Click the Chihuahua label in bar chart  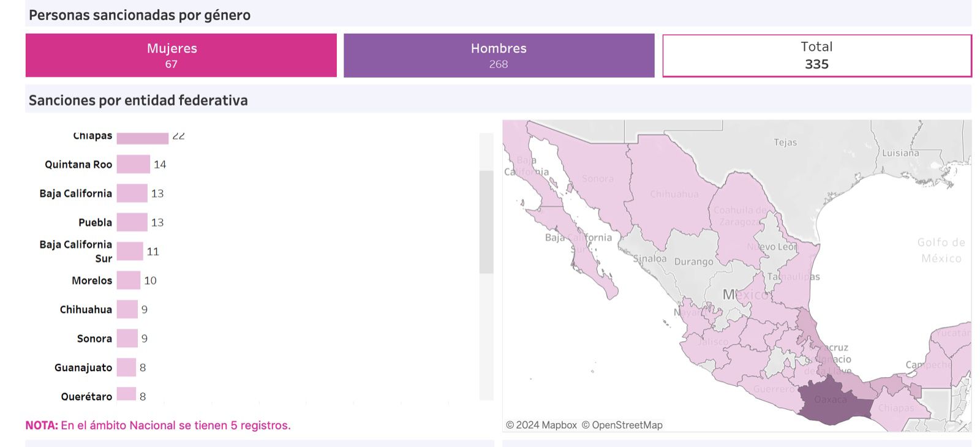tap(86, 310)
